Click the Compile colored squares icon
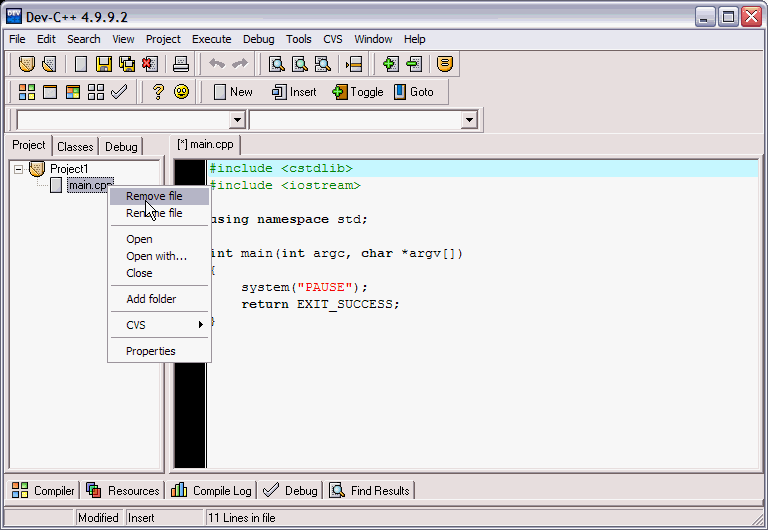Image resolution: width=768 pixels, height=530 pixels. point(26,92)
